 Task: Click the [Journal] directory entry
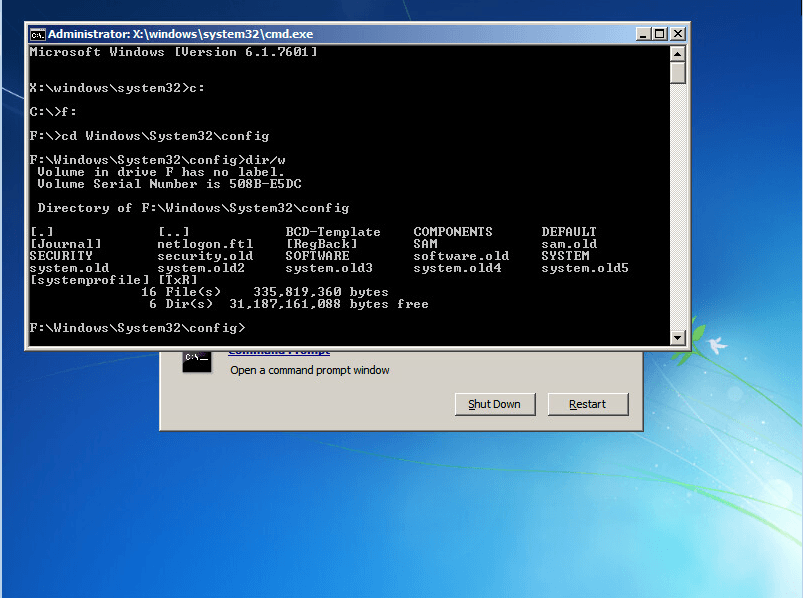click(66, 244)
